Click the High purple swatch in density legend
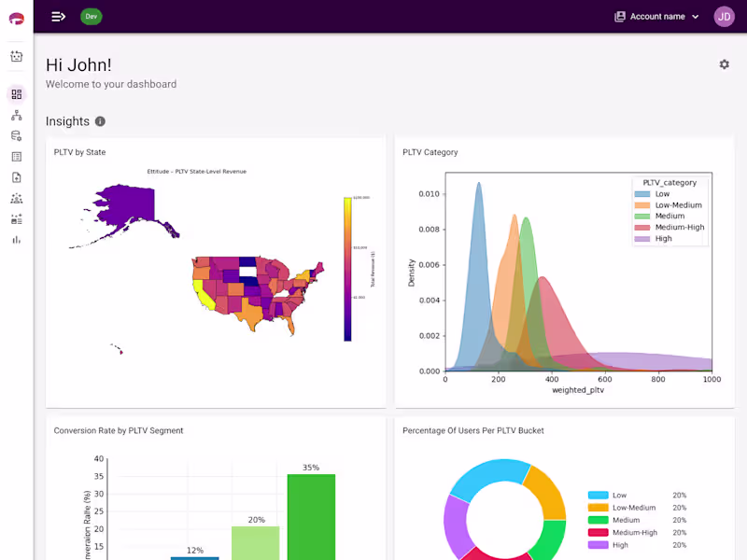 coord(642,239)
